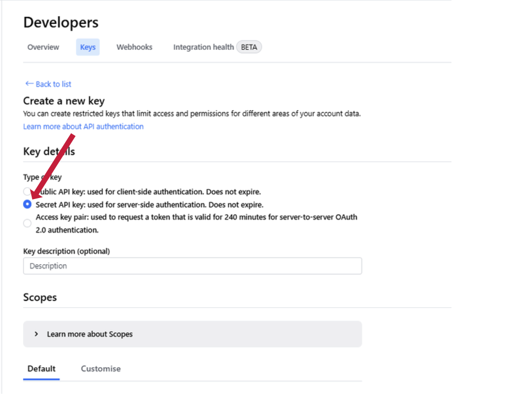The image size is (532, 399).
Task: Open the Webhooks tab
Action: click(134, 47)
